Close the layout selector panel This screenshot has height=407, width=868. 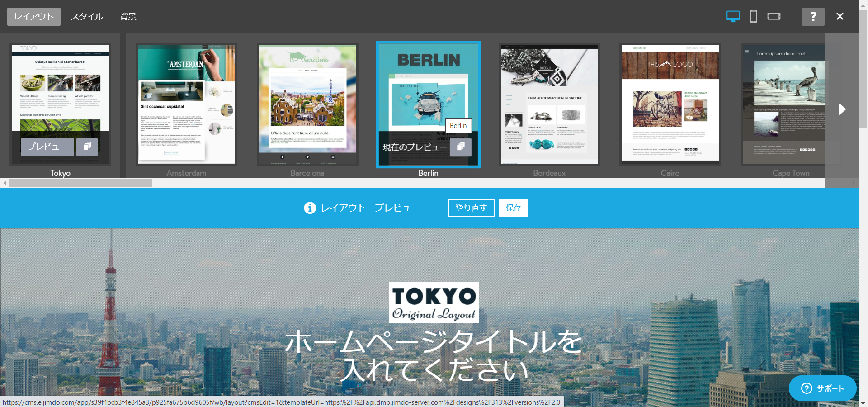[840, 17]
